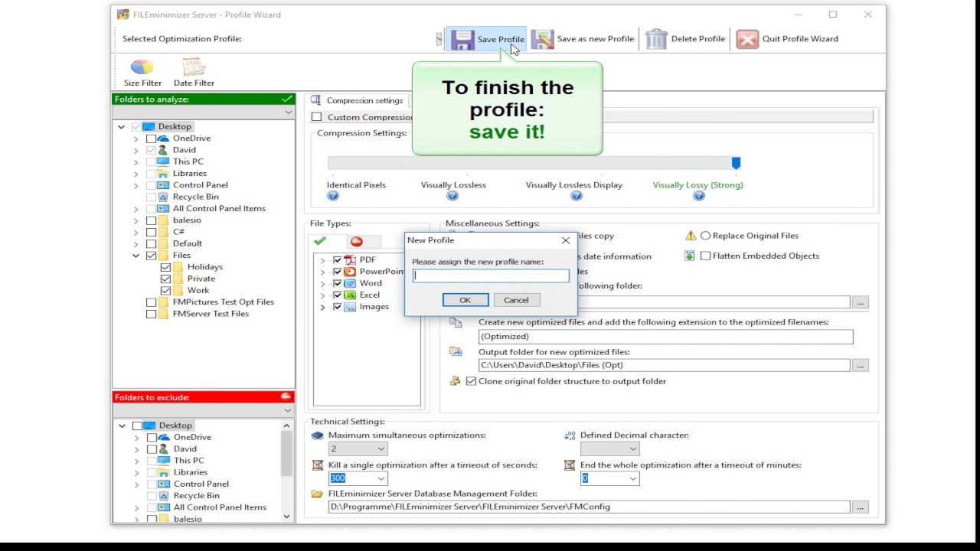The image size is (980, 551).
Task: Expand the Images file type node
Action: coord(323,307)
